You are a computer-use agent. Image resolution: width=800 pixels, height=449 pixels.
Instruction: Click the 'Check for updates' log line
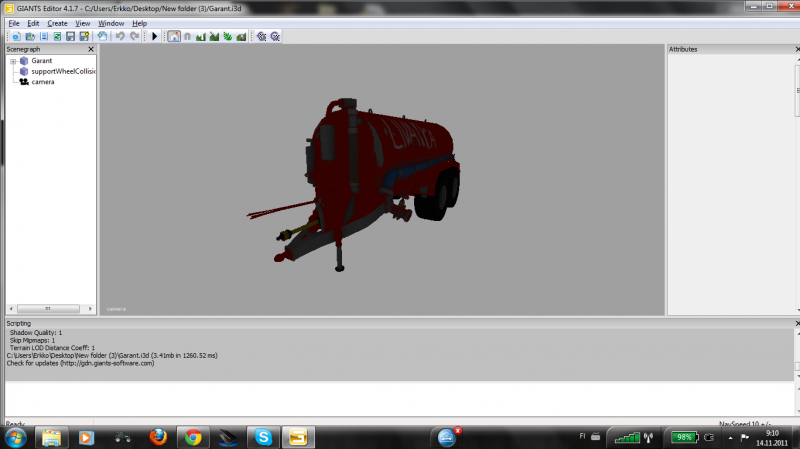click(x=80, y=363)
